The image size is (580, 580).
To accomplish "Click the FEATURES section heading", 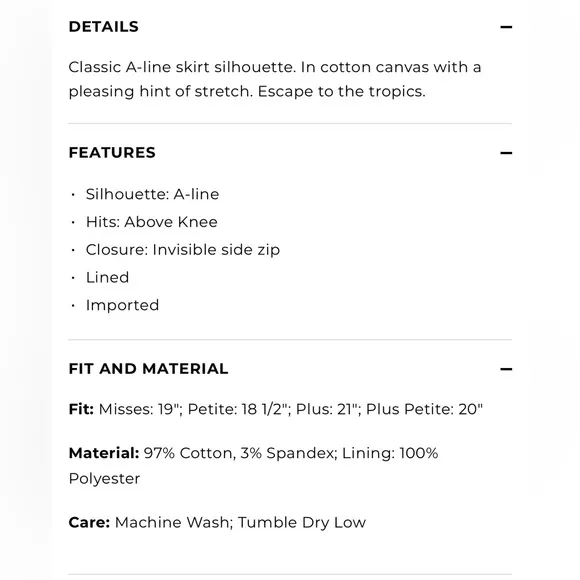I will [x=112, y=153].
